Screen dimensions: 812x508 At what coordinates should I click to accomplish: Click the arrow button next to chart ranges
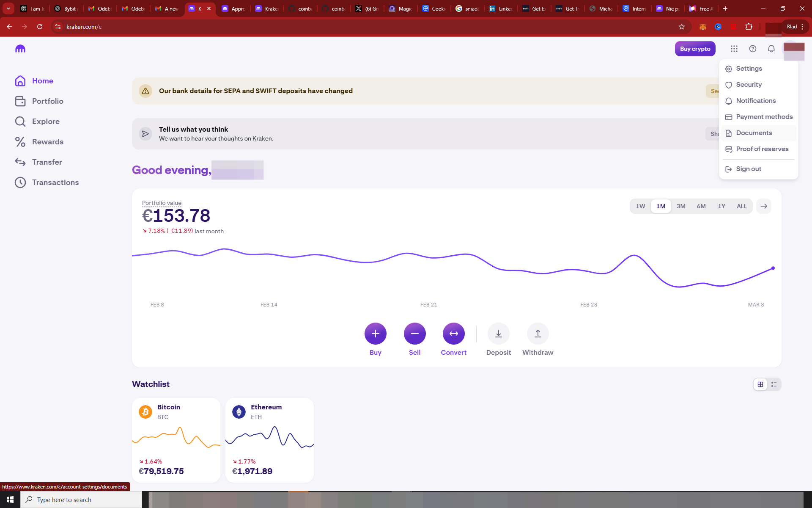coord(764,206)
